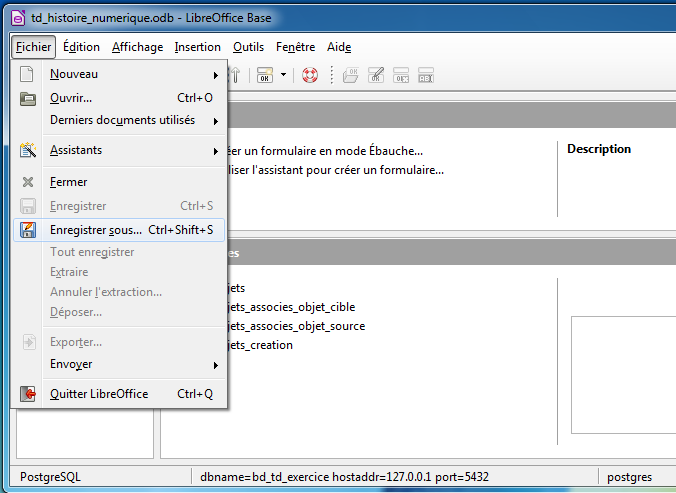Click the Fermer X icon
This screenshot has width=676, height=493.
28,182
